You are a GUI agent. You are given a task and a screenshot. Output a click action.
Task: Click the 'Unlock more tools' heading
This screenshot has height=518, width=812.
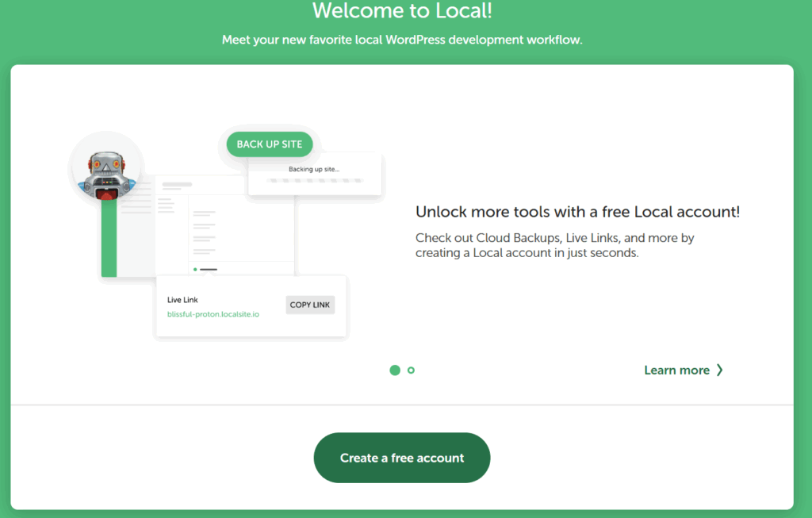tap(577, 212)
